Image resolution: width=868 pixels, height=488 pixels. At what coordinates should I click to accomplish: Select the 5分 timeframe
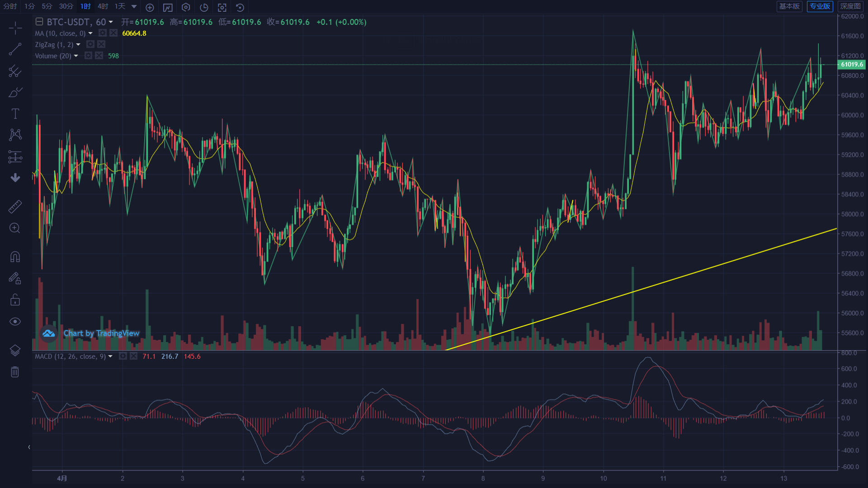[47, 6]
